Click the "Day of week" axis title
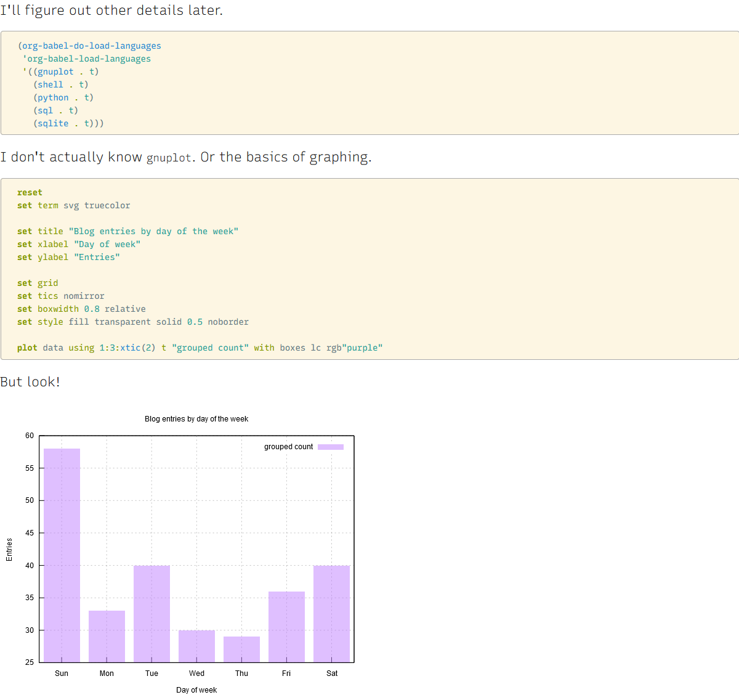This screenshot has width=739, height=700. [196, 690]
